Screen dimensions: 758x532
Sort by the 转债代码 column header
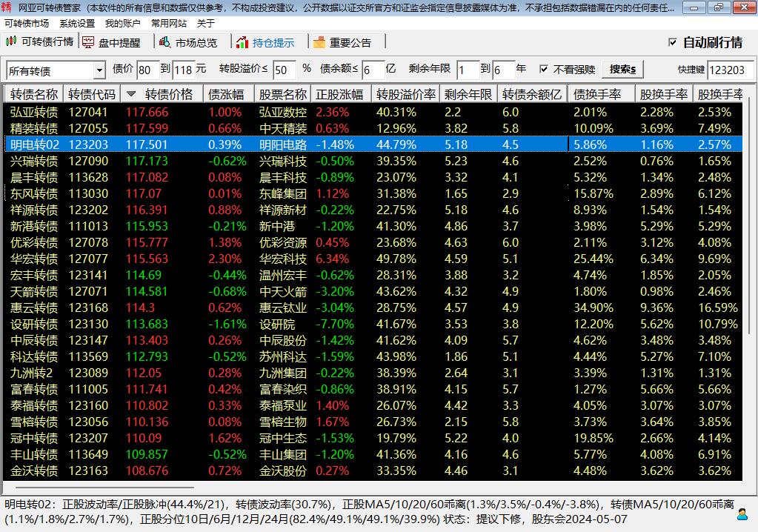[92, 94]
